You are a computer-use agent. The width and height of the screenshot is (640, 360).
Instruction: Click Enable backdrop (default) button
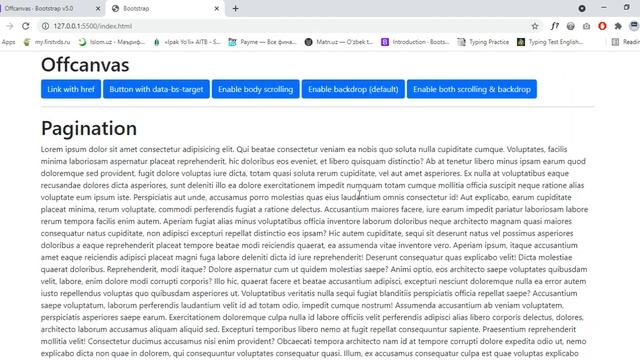[353, 89]
